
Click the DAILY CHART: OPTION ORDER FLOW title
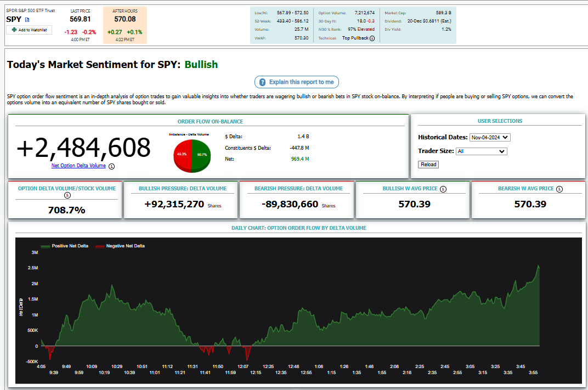pos(299,228)
